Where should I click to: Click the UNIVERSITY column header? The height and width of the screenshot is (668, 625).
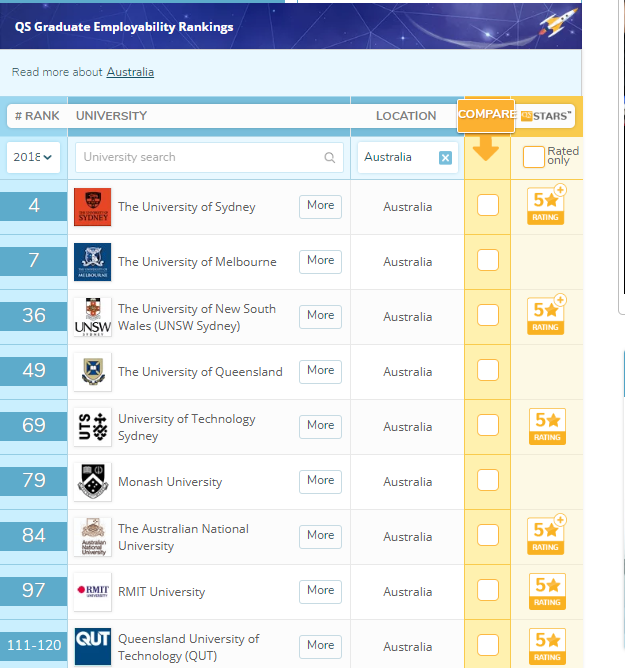(111, 116)
